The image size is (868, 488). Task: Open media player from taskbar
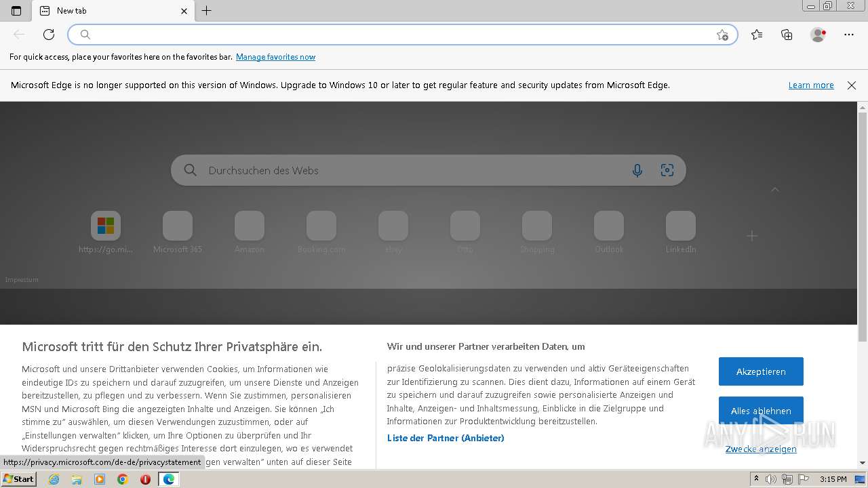tap(100, 479)
